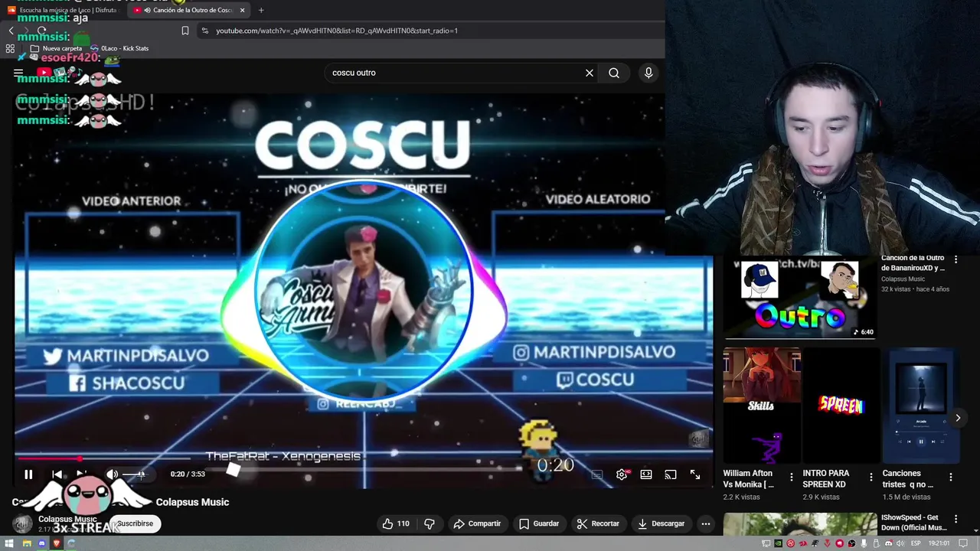Open a new browser tab

[x=261, y=10]
